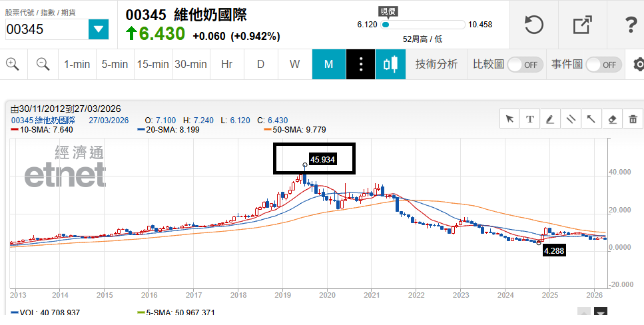Click the price change +0.060 (+0.942%)

click(236, 36)
